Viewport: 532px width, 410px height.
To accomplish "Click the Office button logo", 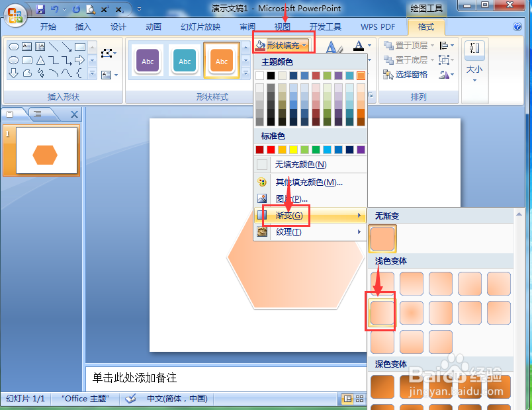I will click(15, 16).
